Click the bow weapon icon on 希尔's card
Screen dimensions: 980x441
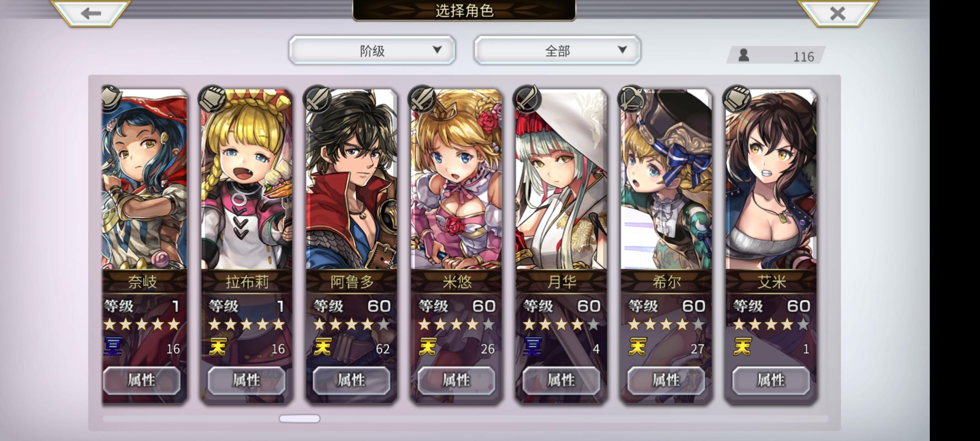pos(631,99)
